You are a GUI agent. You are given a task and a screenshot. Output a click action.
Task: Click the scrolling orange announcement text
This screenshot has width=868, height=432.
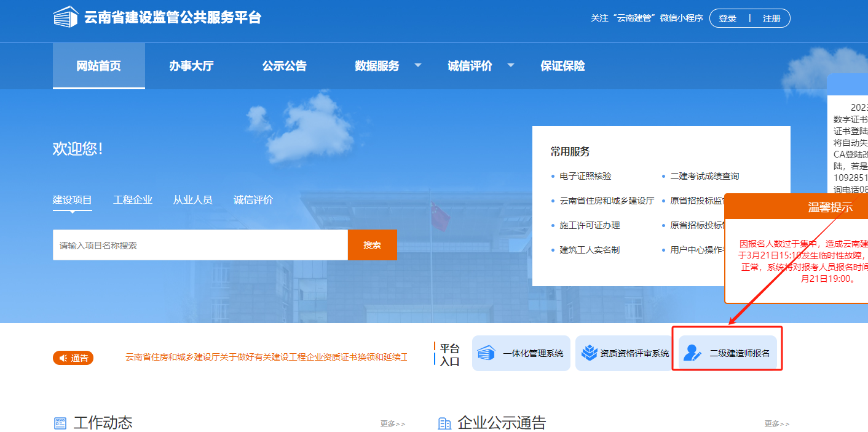pyautogui.click(x=267, y=358)
